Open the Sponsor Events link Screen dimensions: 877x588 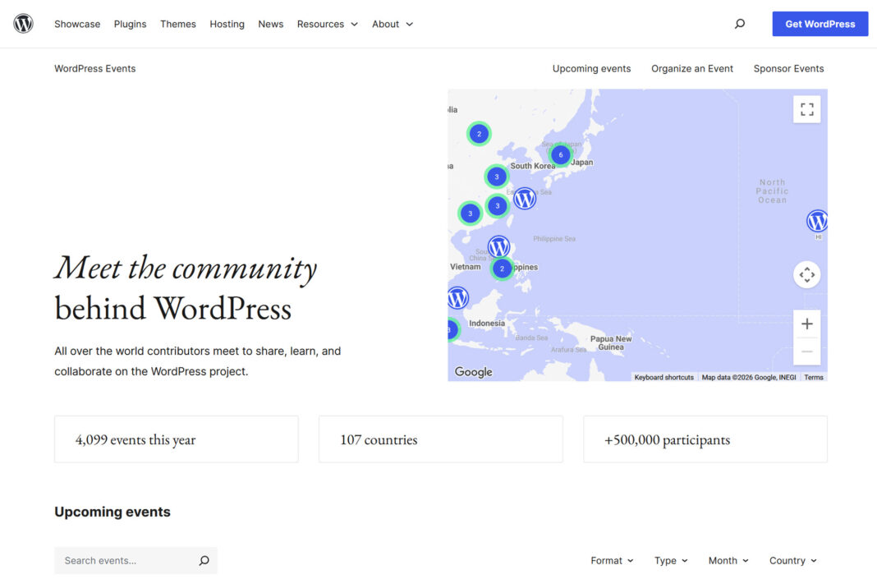(x=788, y=68)
